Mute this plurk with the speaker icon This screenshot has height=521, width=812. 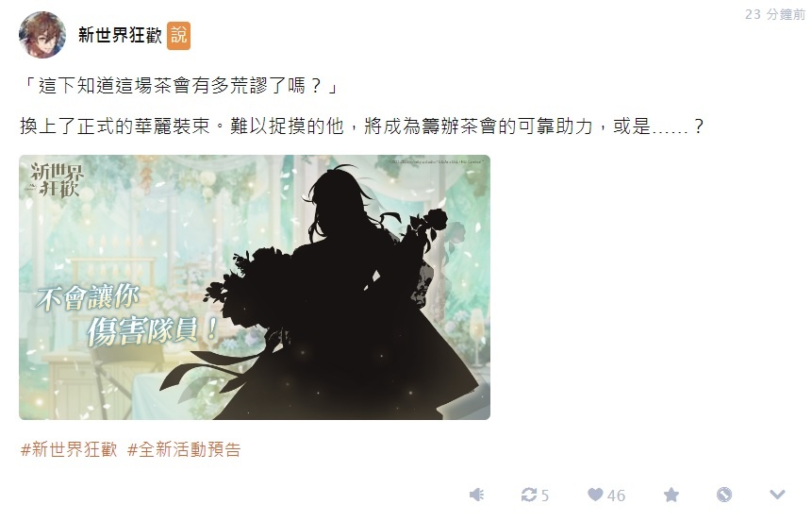476,495
